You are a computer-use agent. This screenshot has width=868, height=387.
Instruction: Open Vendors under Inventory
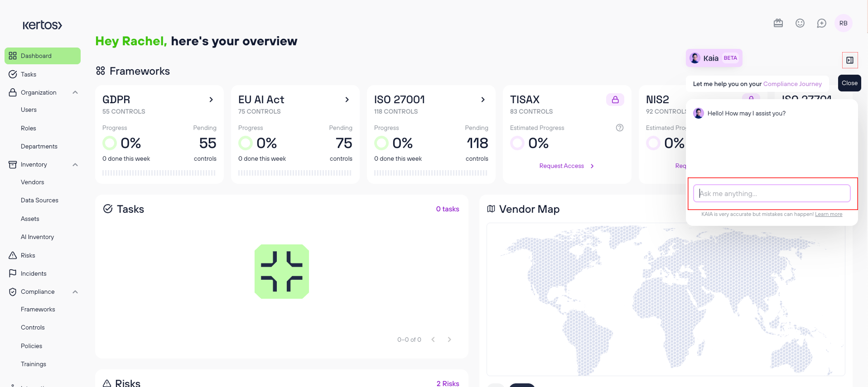point(33,182)
